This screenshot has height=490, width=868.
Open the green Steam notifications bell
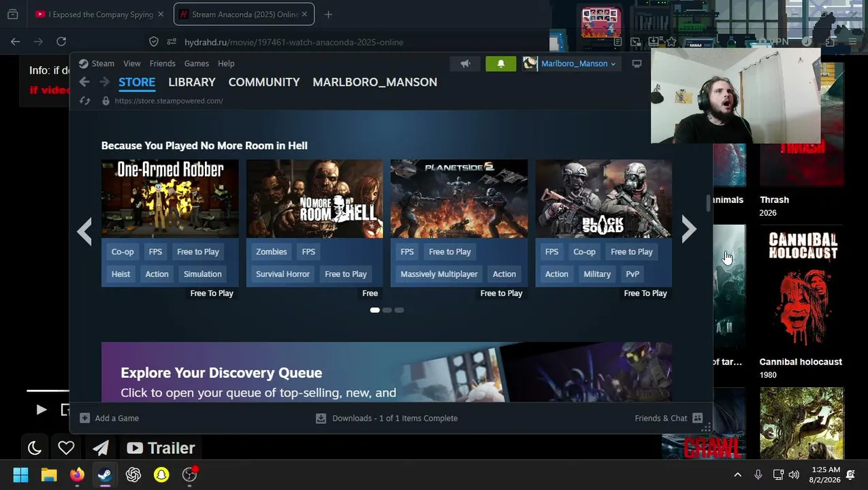[501, 63]
